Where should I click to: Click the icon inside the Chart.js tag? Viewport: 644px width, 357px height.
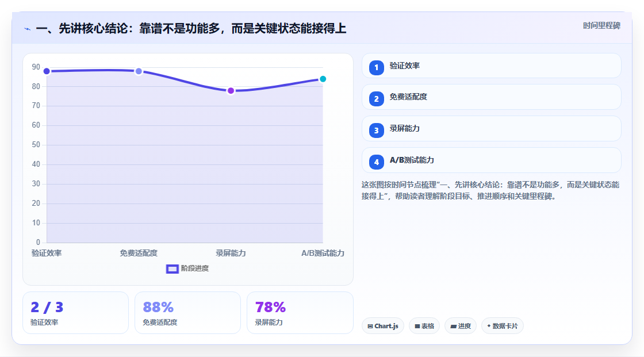tap(370, 326)
